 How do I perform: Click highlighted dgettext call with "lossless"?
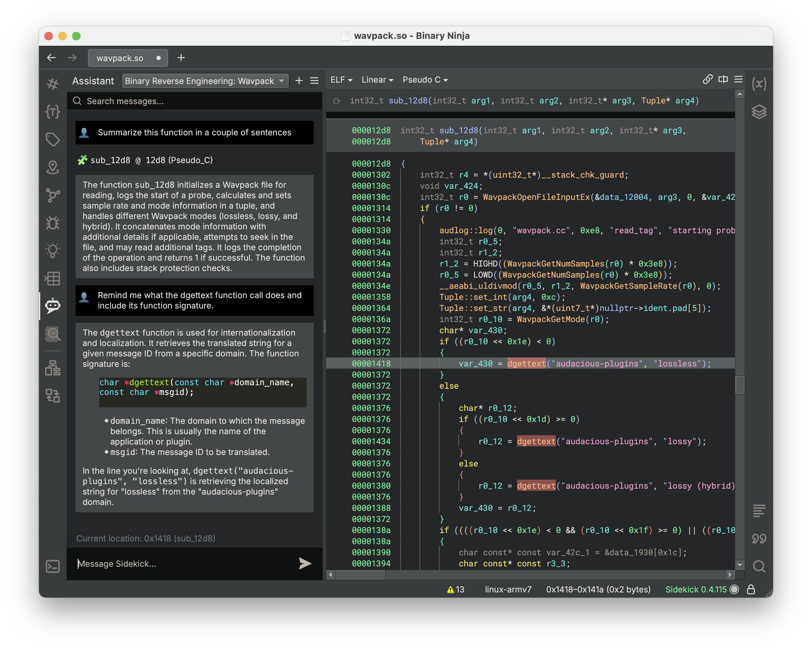point(526,363)
